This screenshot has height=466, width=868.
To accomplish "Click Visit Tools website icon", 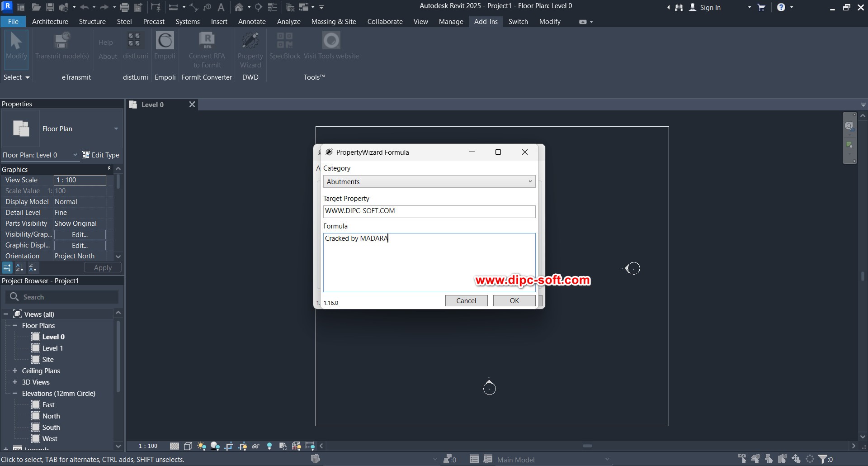I will coord(331,46).
